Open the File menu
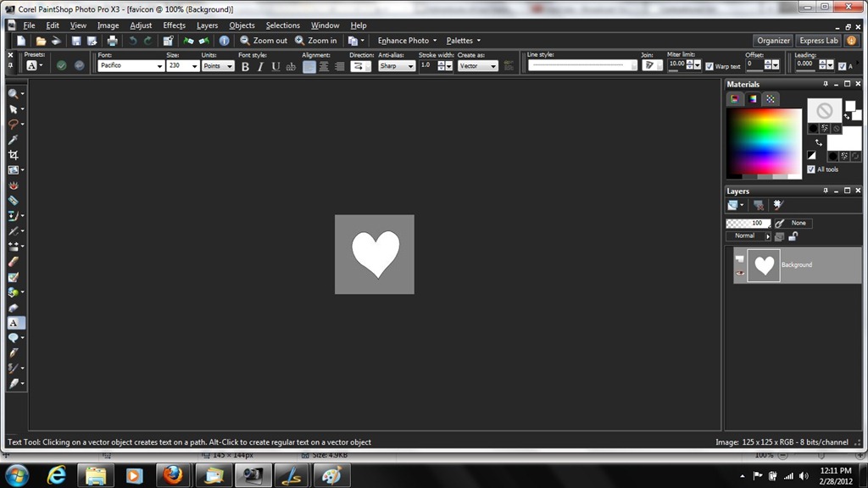The height and width of the screenshot is (488, 868). [x=29, y=25]
